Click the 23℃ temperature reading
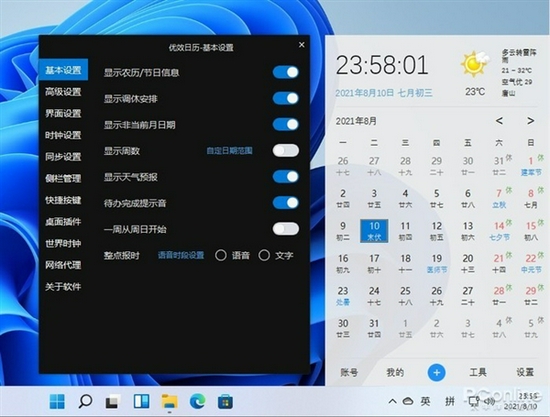Screen dimensions: 550x417 475,92
